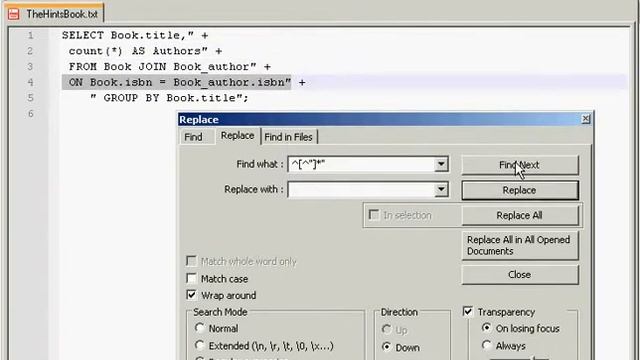Click line number 6 in margin
This screenshot has height=360, width=640.
pos(31,113)
